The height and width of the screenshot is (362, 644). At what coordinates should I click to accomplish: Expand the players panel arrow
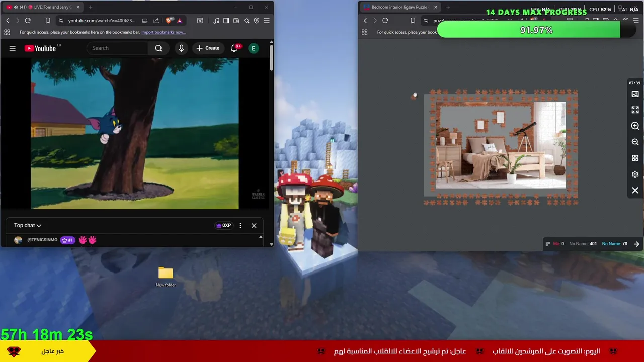[x=636, y=244]
